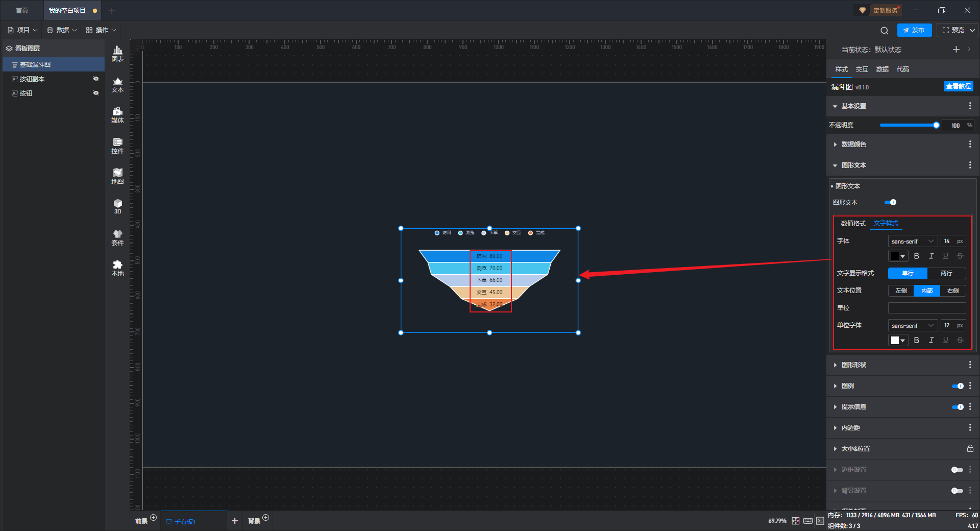Screen dimensions: 980x531
Task: Open the white unit font color swatch
Action: click(x=898, y=340)
